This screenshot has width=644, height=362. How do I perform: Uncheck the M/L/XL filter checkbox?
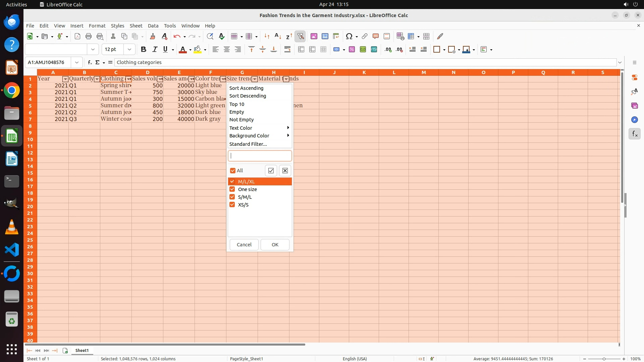pos(232,181)
